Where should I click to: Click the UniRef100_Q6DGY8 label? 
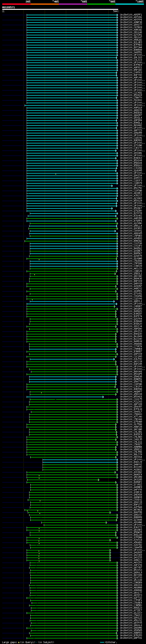pyautogui.click(x=131, y=110)
